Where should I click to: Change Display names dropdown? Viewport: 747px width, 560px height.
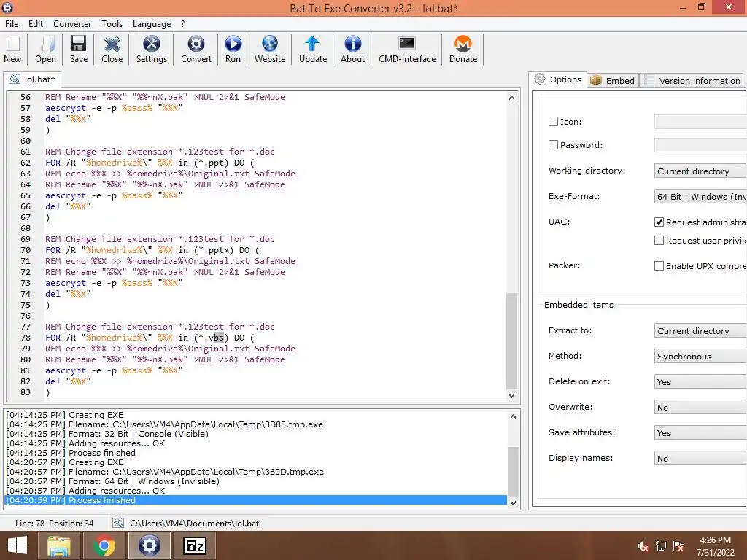(700, 459)
